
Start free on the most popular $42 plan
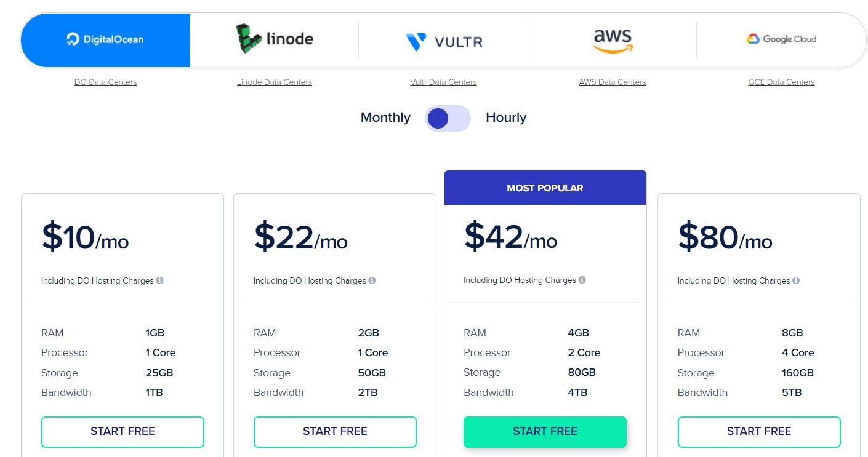(x=545, y=432)
